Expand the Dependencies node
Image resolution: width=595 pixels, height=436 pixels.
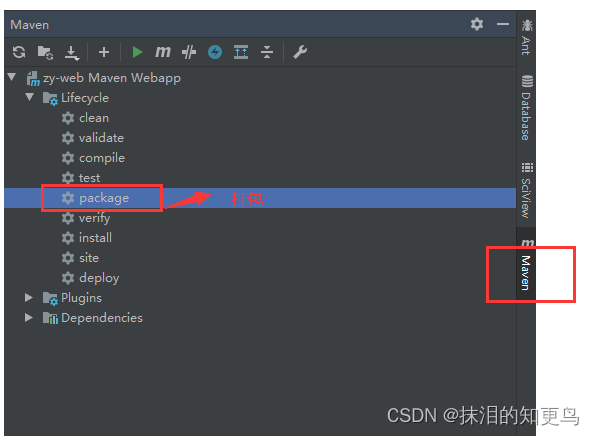[x=28, y=318]
